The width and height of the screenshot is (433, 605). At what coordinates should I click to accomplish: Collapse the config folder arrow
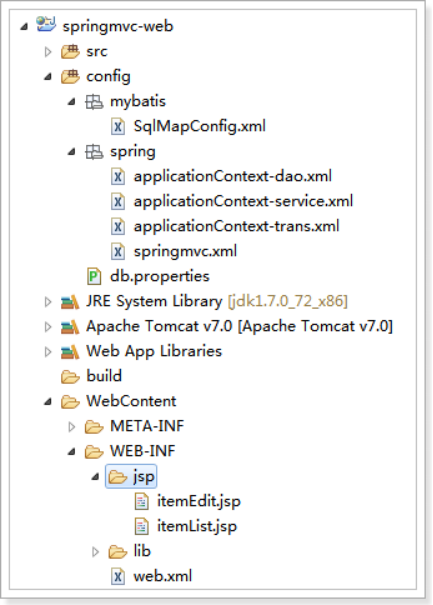pyautogui.click(x=48, y=77)
